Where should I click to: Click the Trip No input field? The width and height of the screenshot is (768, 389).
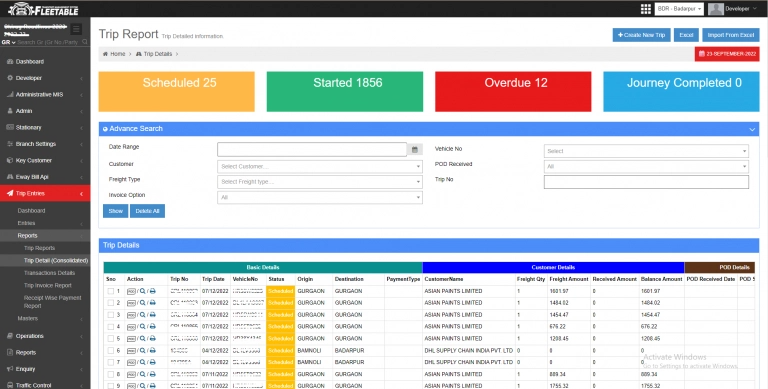click(646, 182)
